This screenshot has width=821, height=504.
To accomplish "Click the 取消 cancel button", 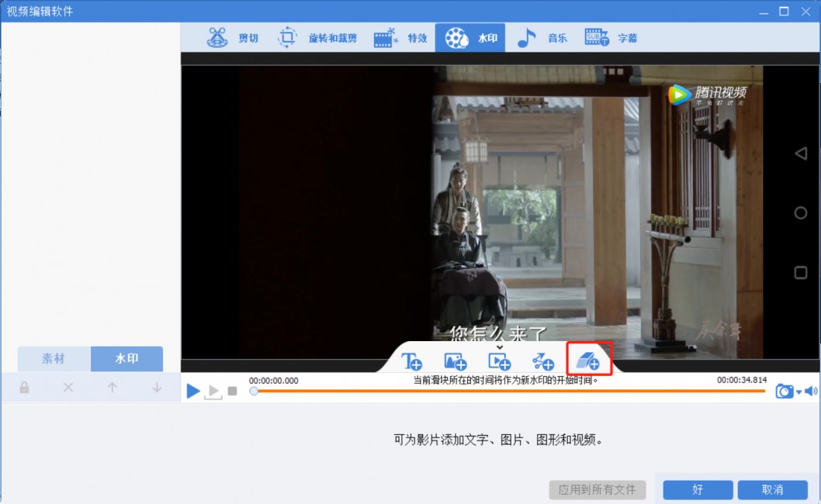I will click(772, 490).
